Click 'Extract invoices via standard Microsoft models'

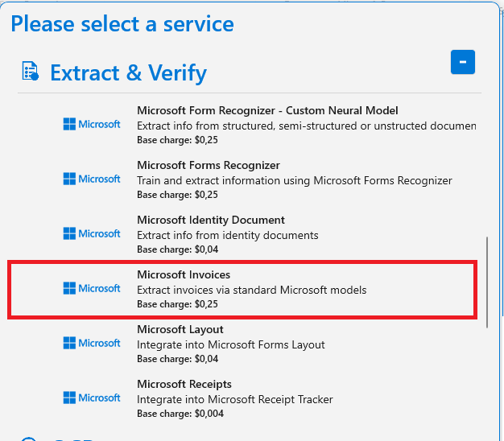tap(252, 290)
